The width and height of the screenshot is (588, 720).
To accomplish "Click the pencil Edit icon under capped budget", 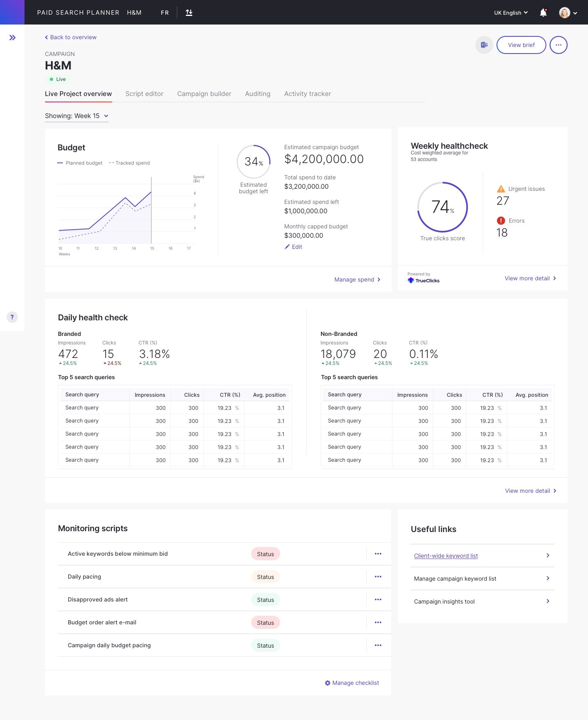I will [287, 247].
